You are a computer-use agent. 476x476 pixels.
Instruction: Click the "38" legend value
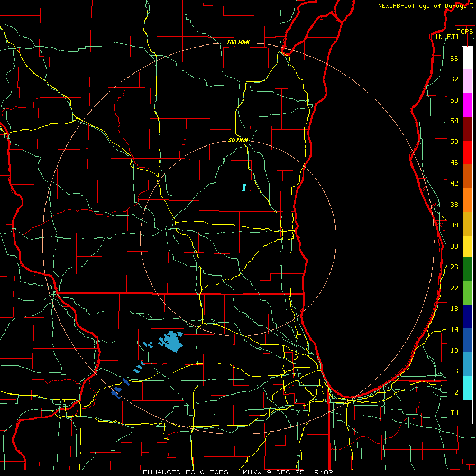[454, 204]
